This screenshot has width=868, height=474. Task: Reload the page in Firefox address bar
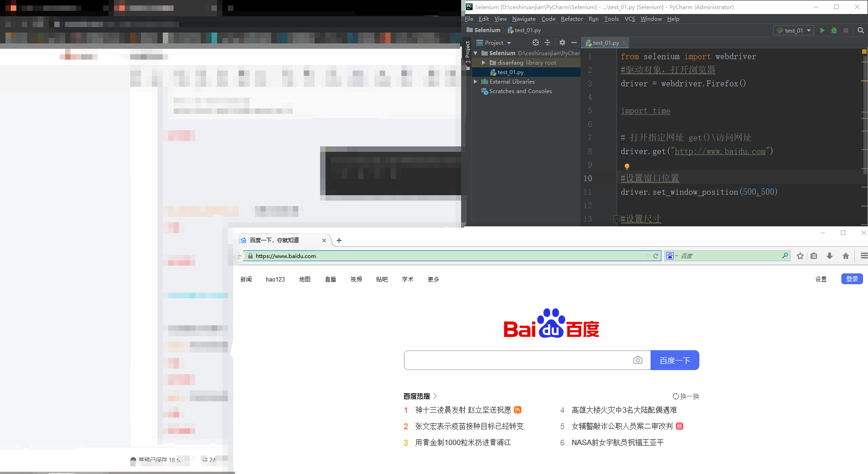pos(656,256)
